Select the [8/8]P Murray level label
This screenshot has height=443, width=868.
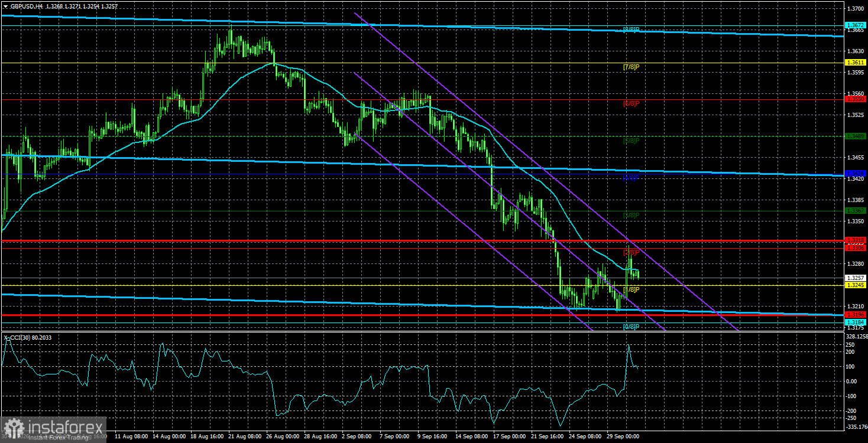(x=631, y=29)
